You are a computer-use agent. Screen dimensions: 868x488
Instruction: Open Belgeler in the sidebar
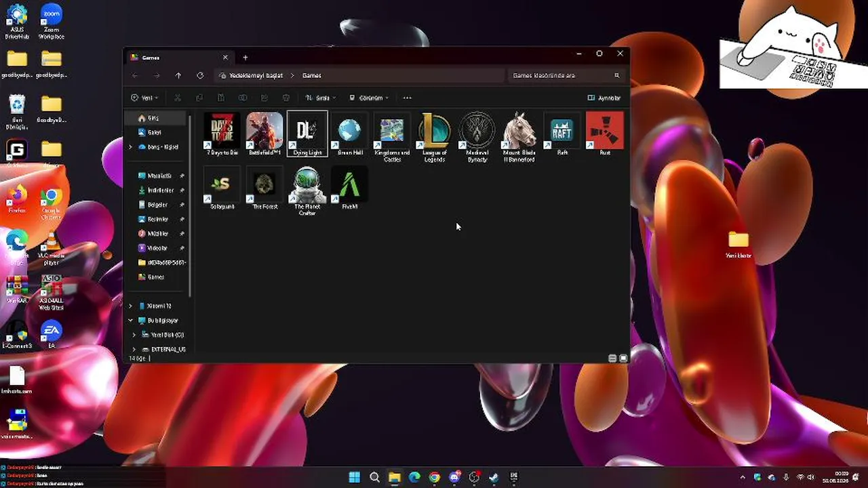pyautogui.click(x=159, y=205)
